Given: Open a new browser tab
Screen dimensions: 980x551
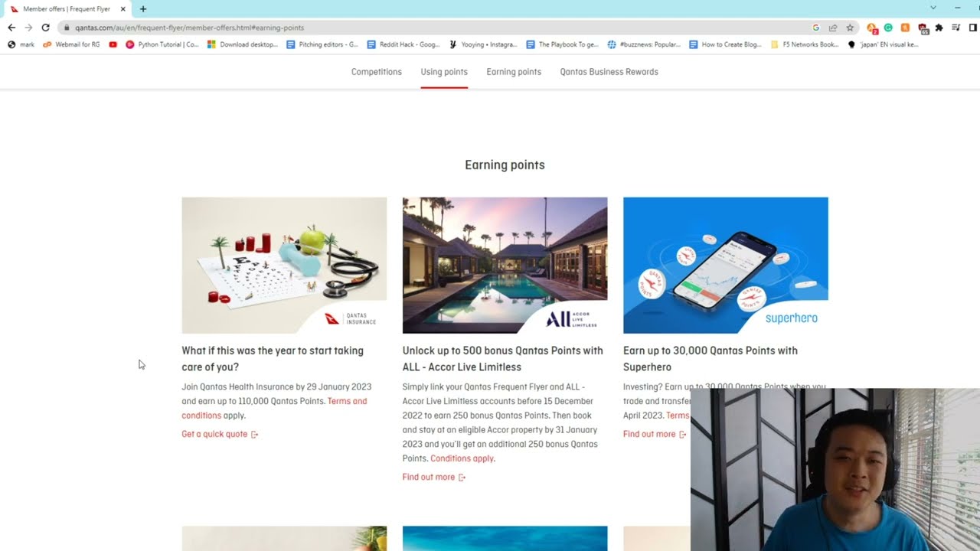Looking at the screenshot, I should (143, 9).
